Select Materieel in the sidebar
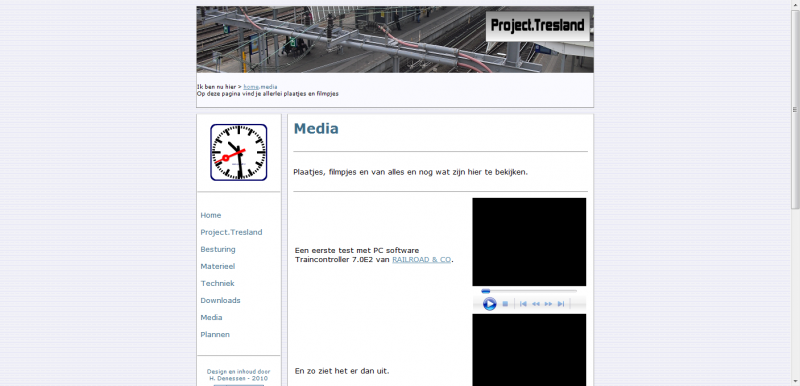This screenshot has width=800, height=386. pos(217,266)
